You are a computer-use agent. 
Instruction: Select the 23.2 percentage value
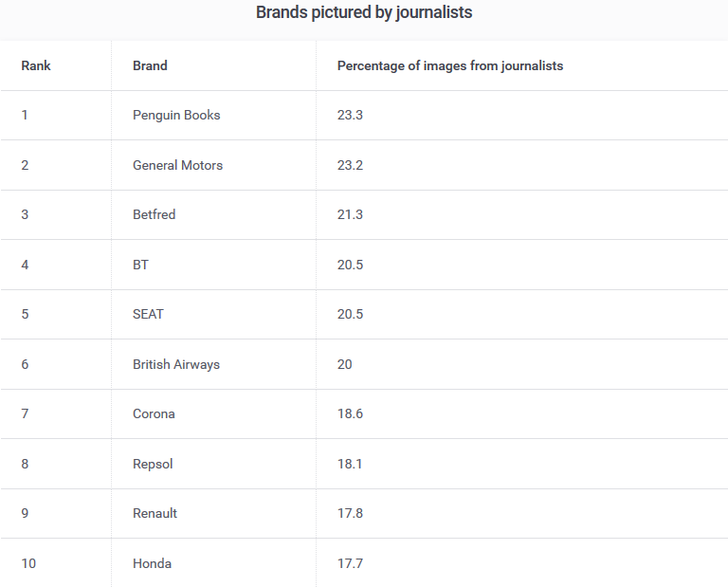350,165
